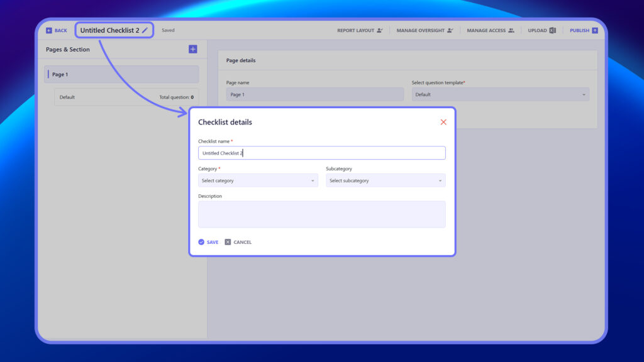
Task: Publish the checklist
Action: tap(584, 30)
